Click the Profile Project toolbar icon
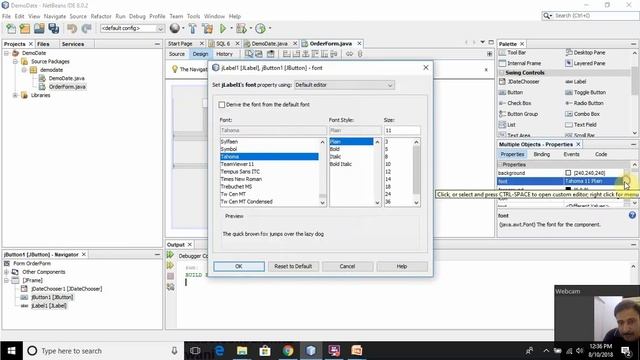This screenshot has height=360, width=640. point(260,28)
